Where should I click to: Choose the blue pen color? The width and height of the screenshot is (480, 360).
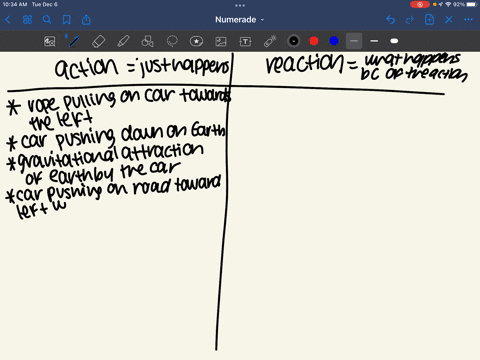[x=334, y=41]
